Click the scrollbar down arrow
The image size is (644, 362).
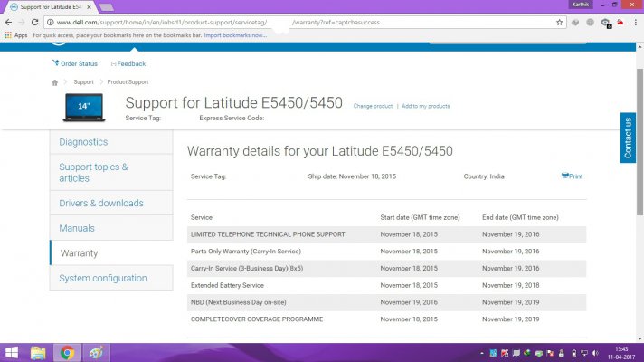coord(639,339)
